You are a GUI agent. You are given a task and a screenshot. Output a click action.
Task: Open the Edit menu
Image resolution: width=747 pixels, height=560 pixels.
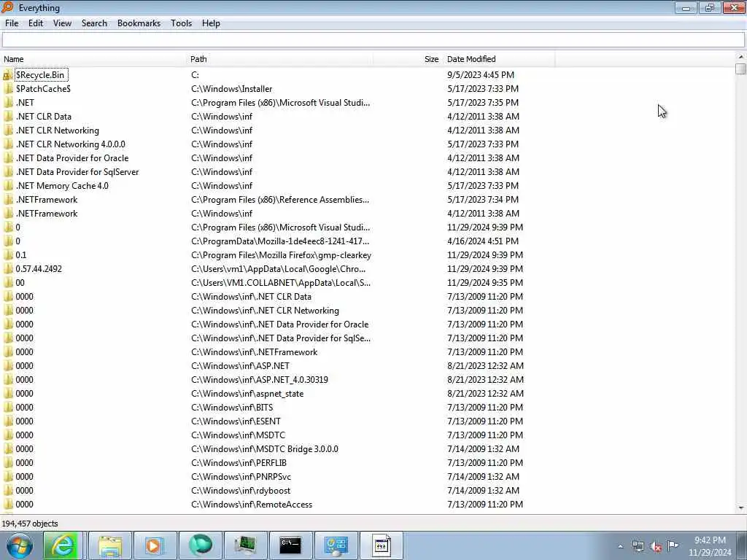[35, 23]
